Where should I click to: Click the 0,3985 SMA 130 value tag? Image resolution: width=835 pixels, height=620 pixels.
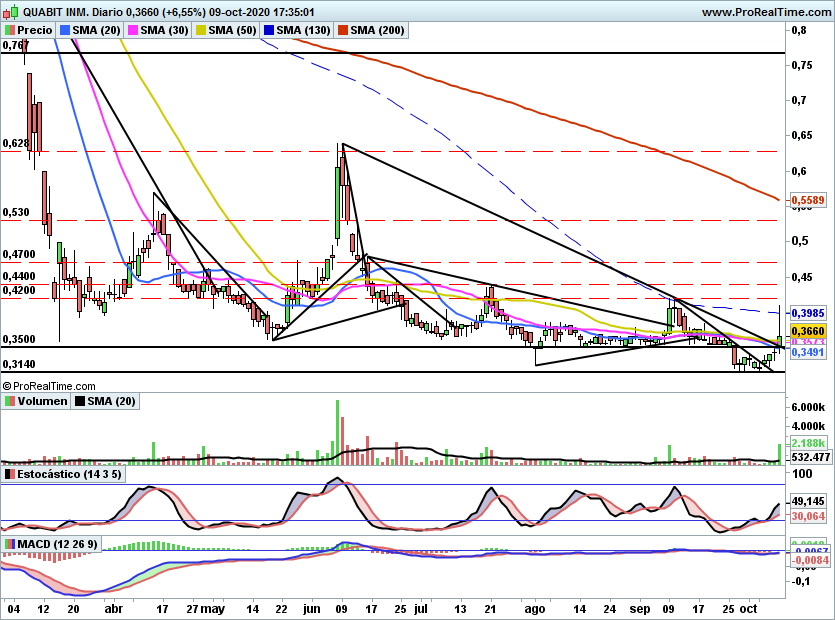click(808, 313)
